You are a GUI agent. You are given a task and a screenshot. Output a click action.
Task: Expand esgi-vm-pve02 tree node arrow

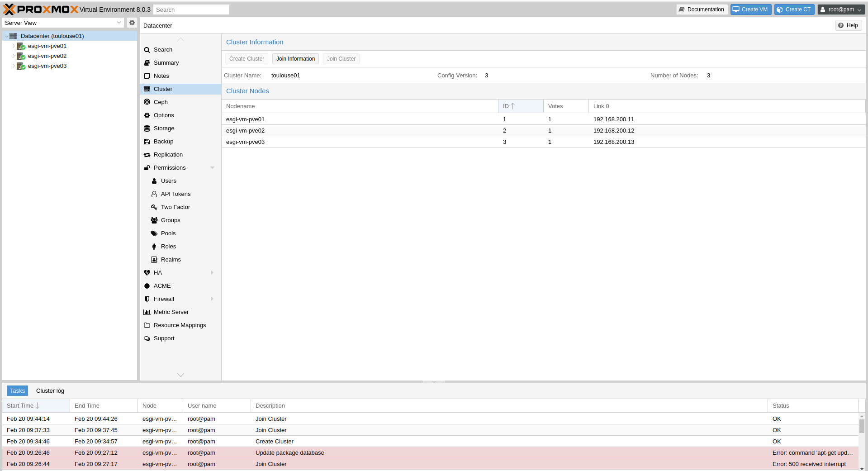(x=14, y=56)
